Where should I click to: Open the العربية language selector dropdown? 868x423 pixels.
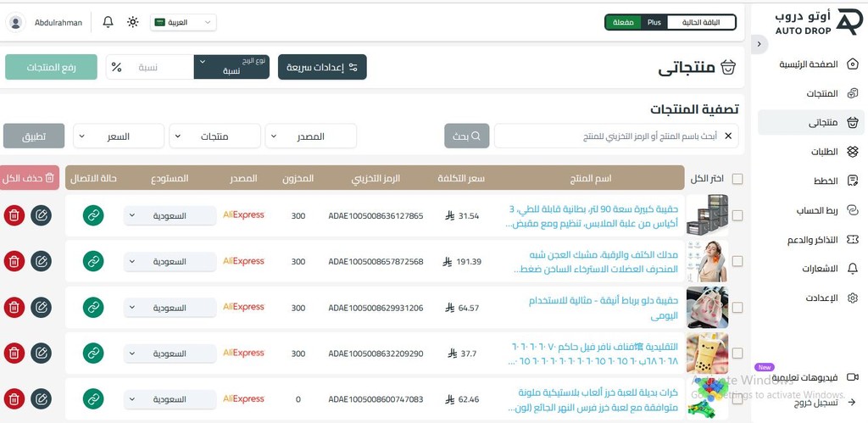pos(183,22)
